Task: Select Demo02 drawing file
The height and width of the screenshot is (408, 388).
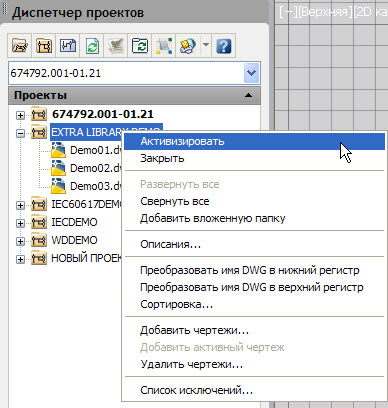Action: pos(96,168)
